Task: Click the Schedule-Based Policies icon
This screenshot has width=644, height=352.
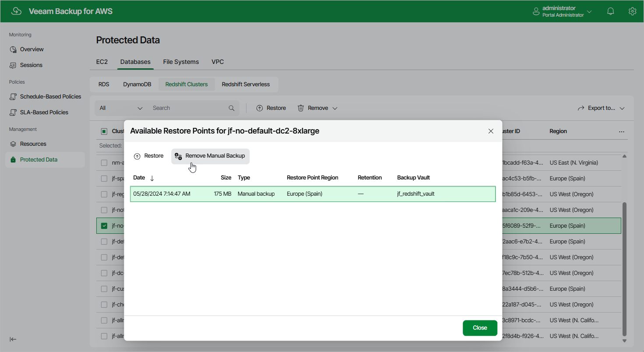Action: [x=13, y=97]
